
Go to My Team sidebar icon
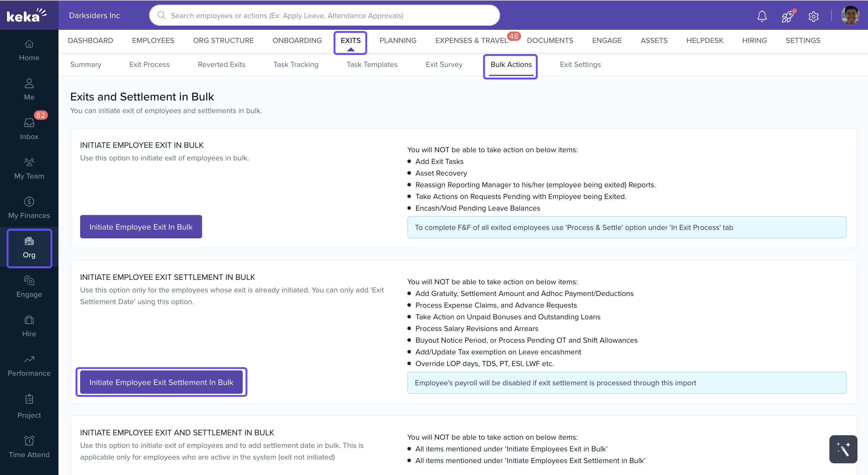pyautogui.click(x=29, y=168)
